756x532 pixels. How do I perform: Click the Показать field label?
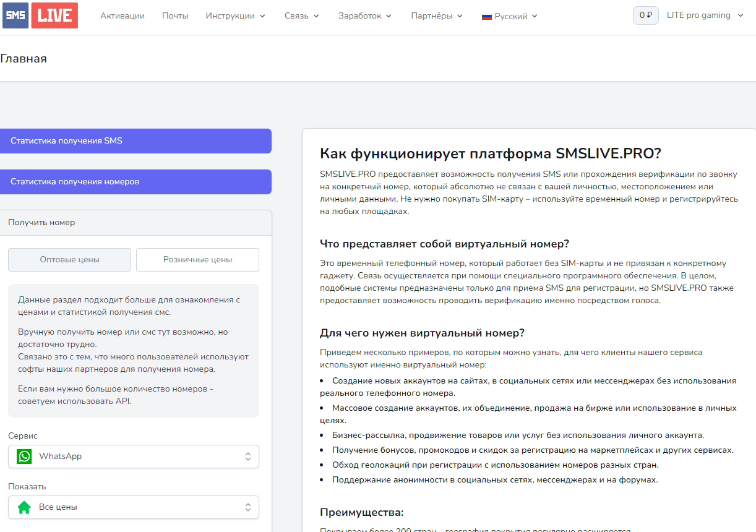pos(27,487)
